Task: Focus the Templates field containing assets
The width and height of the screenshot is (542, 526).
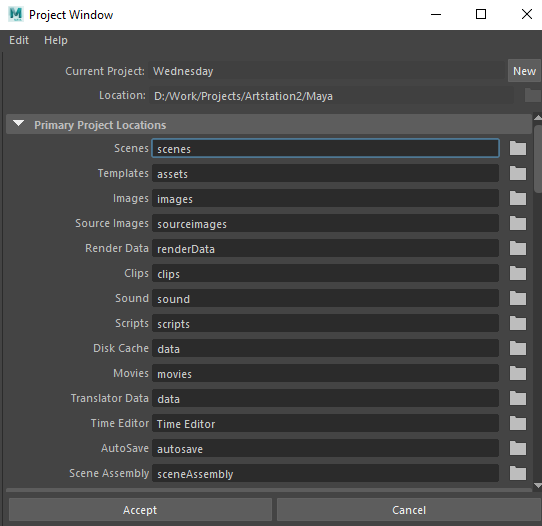Action: tap(325, 173)
